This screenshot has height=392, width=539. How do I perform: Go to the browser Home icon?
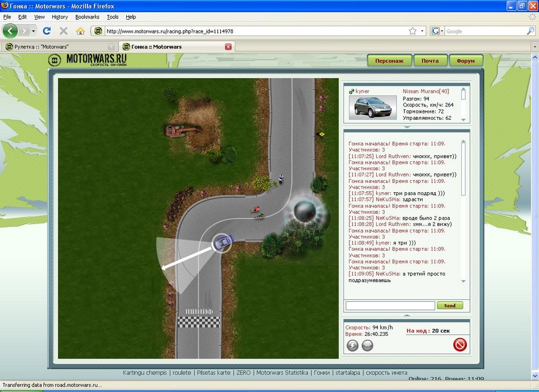80,31
